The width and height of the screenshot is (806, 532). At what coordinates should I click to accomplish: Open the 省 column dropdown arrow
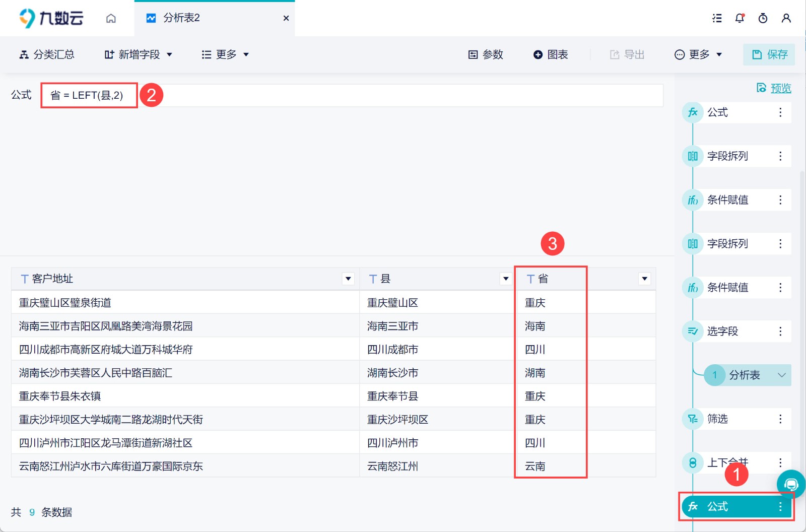pyautogui.click(x=644, y=279)
